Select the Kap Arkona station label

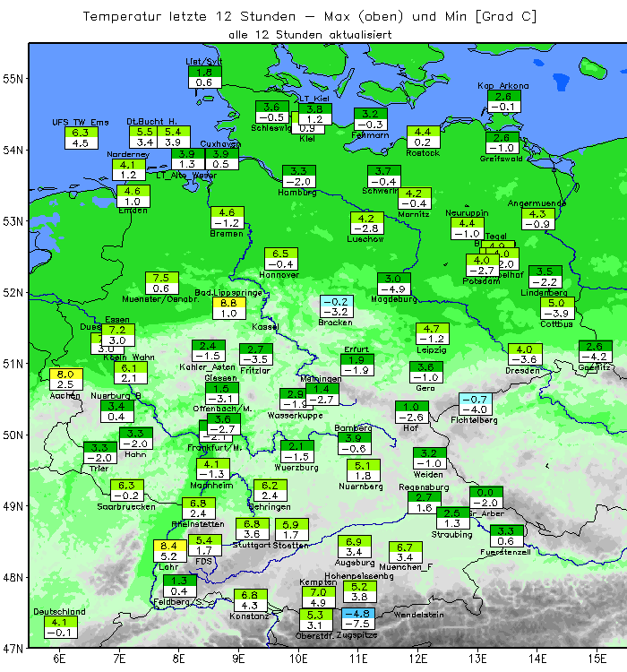(x=503, y=86)
